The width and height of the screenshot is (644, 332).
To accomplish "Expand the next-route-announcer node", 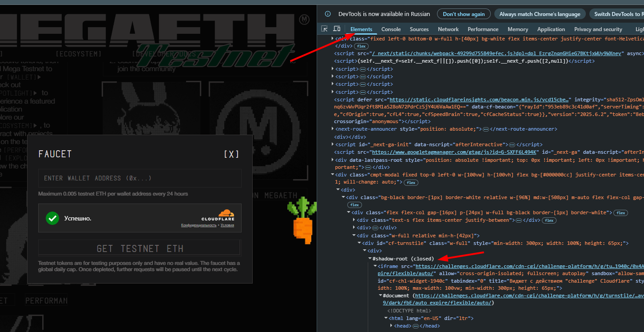I will pyautogui.click(x=333, y=129).
